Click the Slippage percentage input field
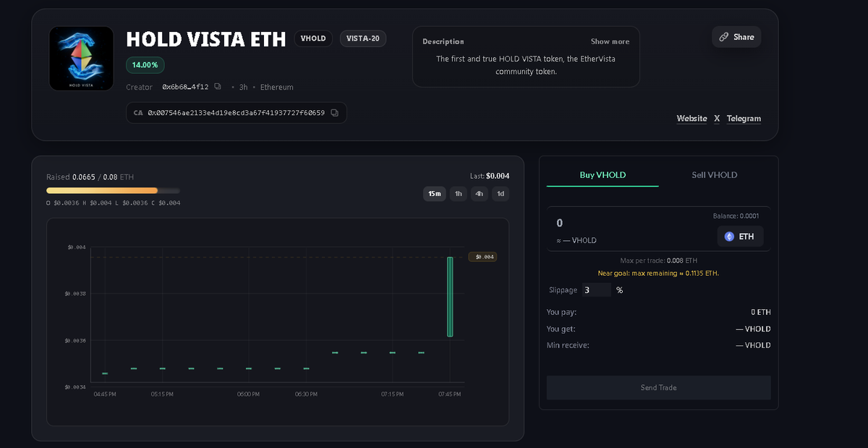The image size is (868, 448). pyautogui.click(x=596, y=290)
